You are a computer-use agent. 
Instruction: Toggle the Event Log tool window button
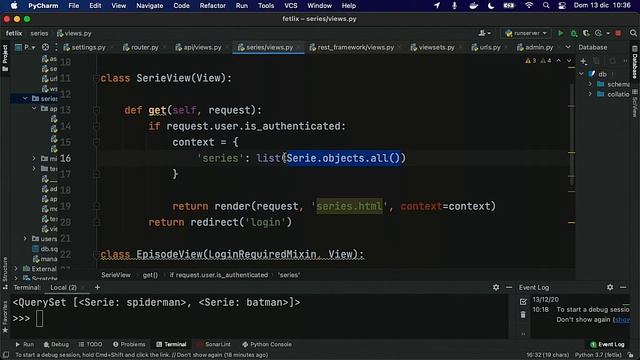click(x=607, y=344)
